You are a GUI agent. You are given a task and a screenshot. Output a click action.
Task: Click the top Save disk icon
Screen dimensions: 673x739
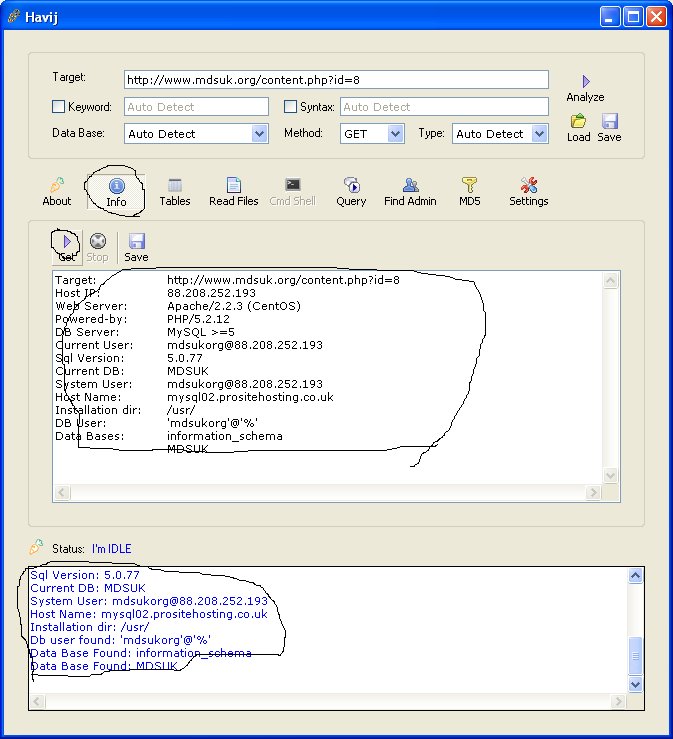pyautogui.click(x=609, y=122)
